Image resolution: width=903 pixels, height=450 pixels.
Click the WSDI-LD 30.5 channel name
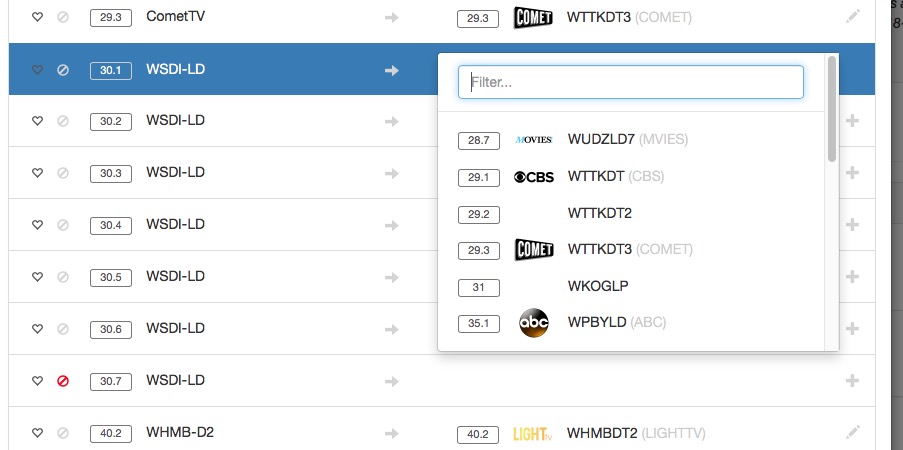pyautogui.click(x=175, y=277)
